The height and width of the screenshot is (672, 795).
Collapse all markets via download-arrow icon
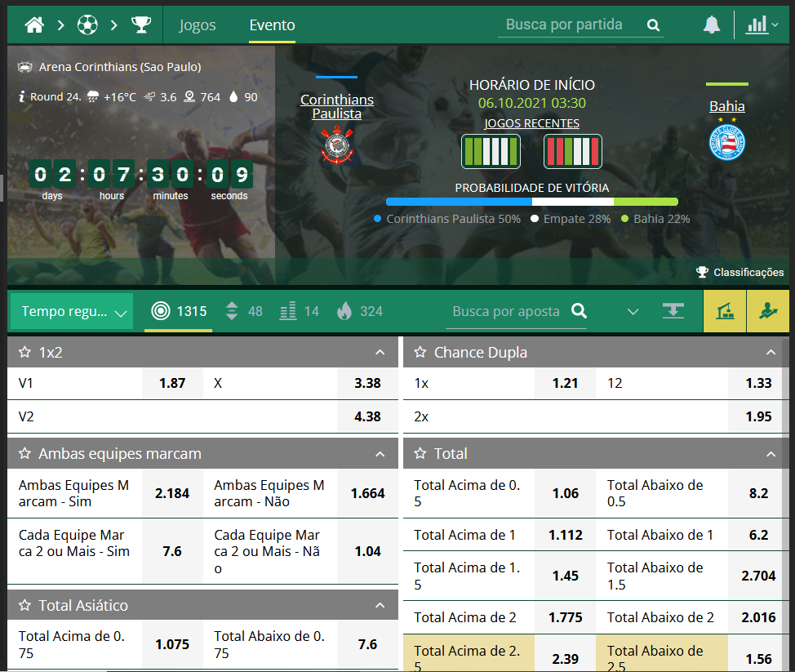point(673,311)
